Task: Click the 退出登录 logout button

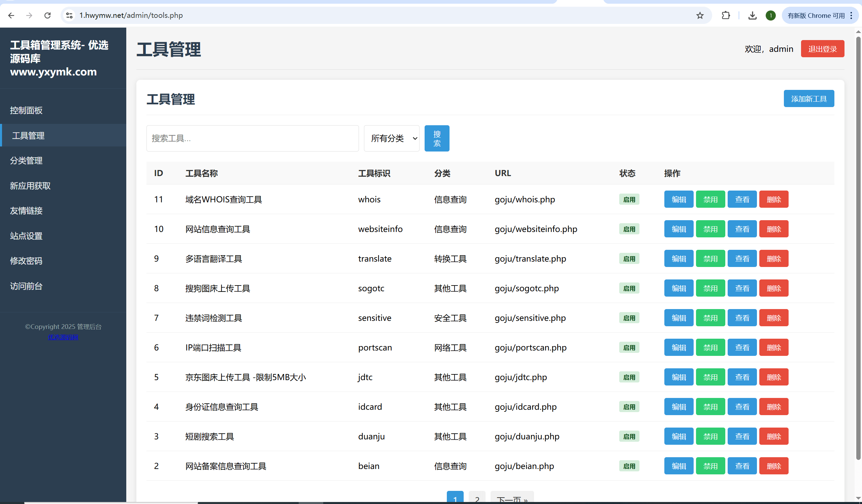Action: [822, 49]
